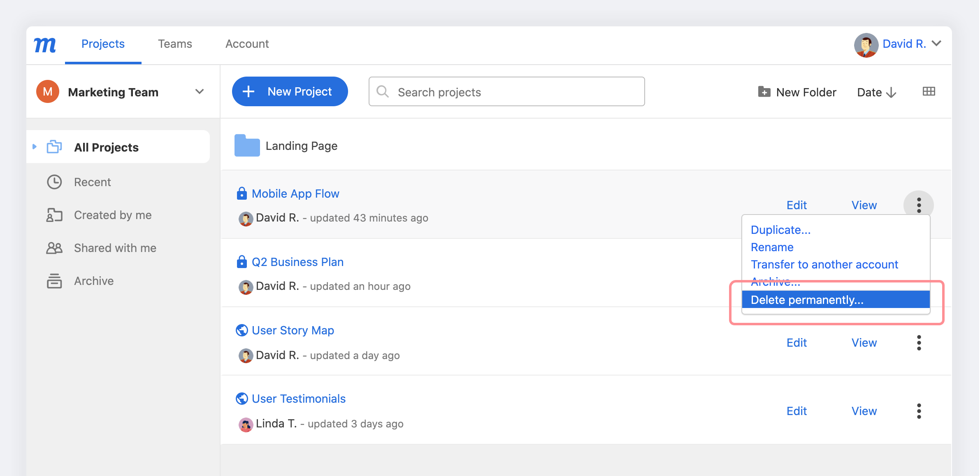Click lock icon on Q2 Business Plan

click(x=242, y=262)
